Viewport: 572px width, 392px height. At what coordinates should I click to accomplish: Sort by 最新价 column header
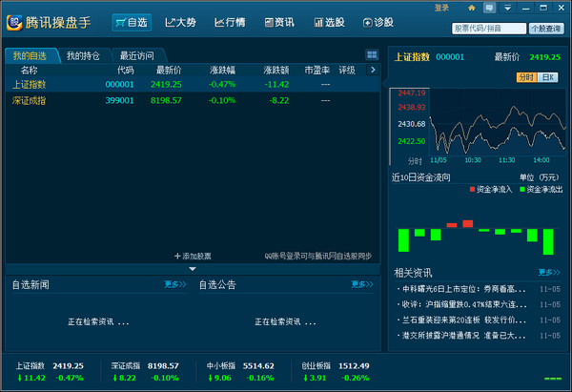pyautogui.click(x=169, y=70)
